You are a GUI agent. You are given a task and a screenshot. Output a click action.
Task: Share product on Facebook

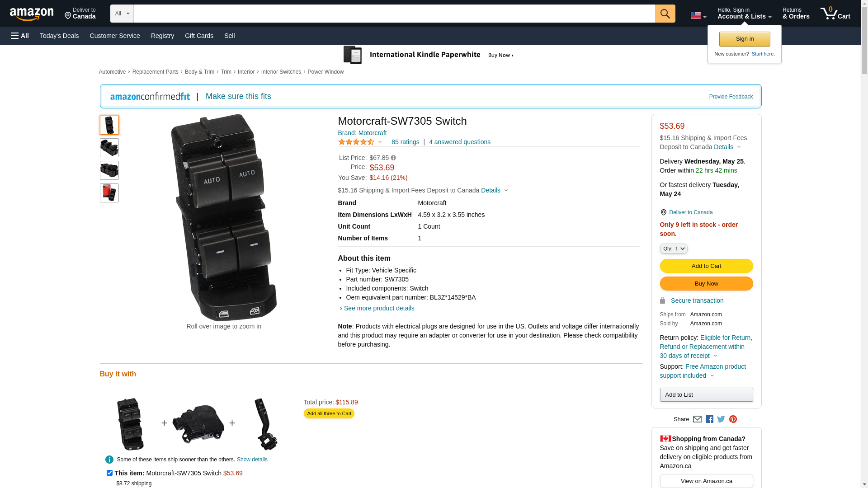[709, 419]
